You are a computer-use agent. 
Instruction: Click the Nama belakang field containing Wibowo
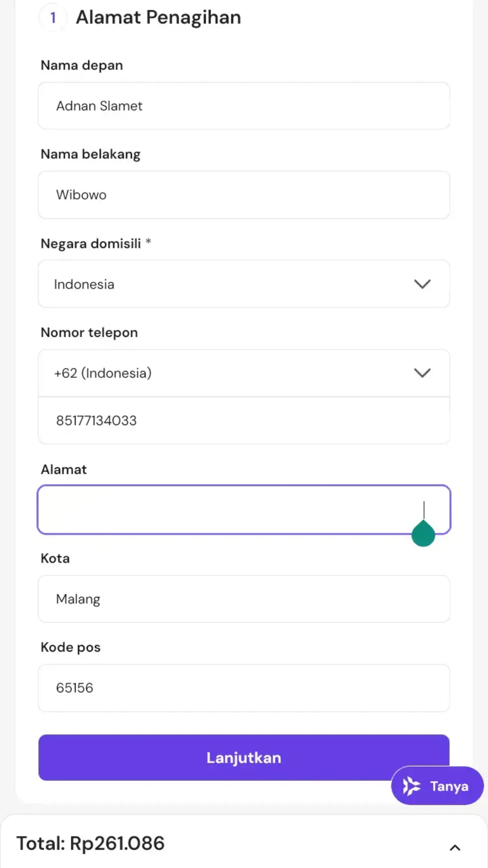[x=244, y=195]
